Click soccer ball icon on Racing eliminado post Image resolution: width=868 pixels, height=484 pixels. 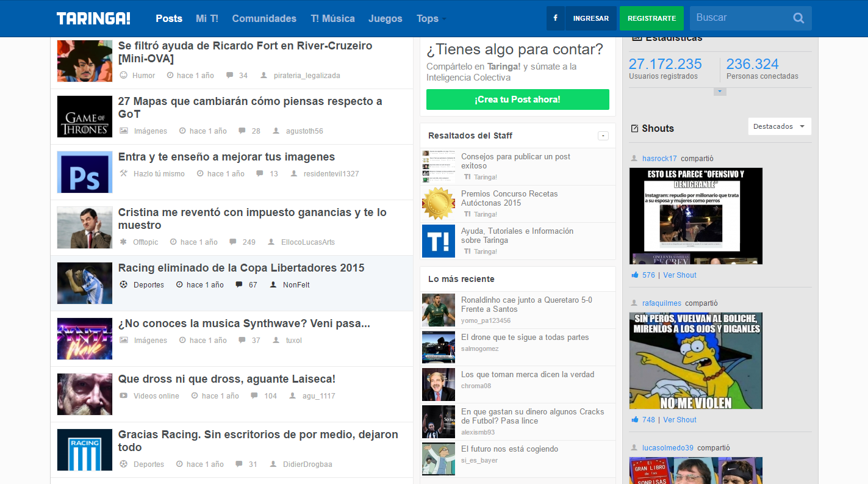pos(124,284)
